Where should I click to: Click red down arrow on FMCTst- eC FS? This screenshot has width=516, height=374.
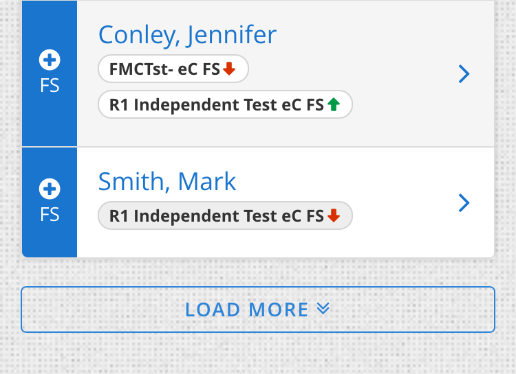229,69
